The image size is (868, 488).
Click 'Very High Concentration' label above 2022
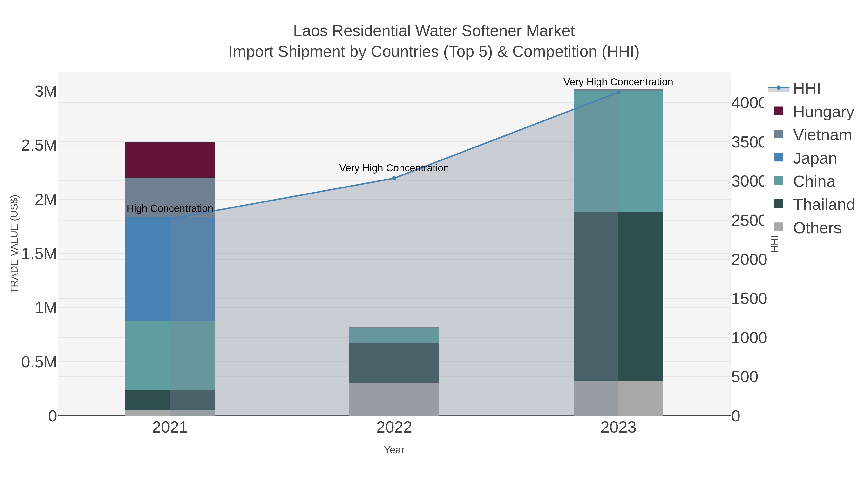click(x=394, y=168)
